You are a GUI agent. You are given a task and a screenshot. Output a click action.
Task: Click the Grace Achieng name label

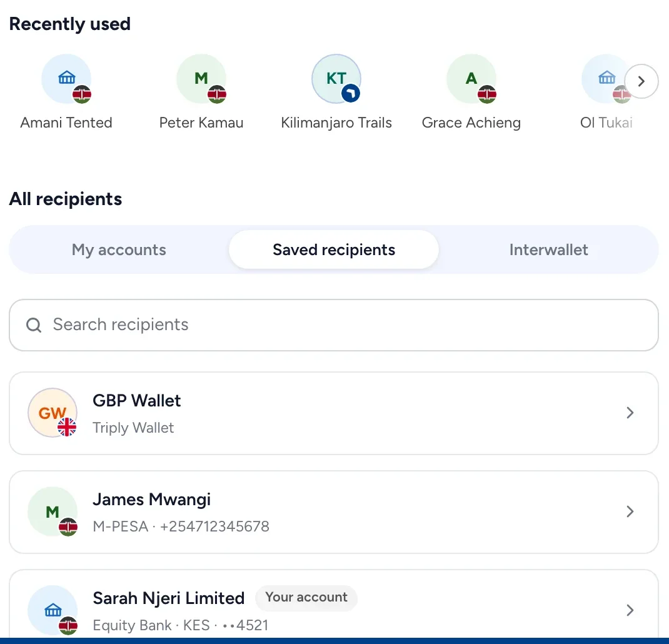pyautogui.click(x=471, y=123)
